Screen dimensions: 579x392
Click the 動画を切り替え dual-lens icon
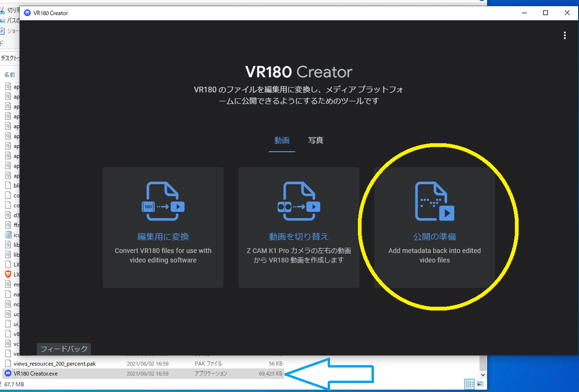coord(299,201)
